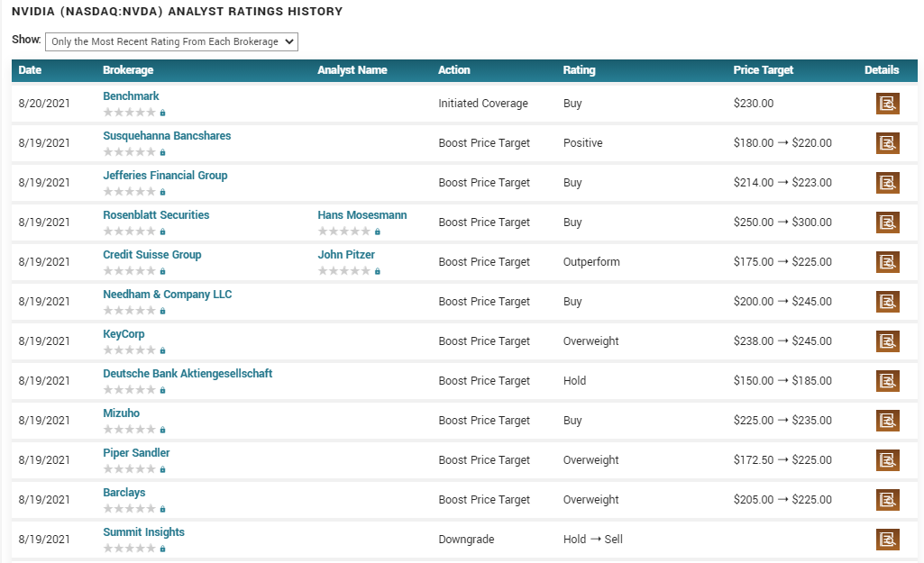Viewport: 924px width, 563px height.
Task: Open the KeyCorp brokerage link
Action: pos(124,334)
